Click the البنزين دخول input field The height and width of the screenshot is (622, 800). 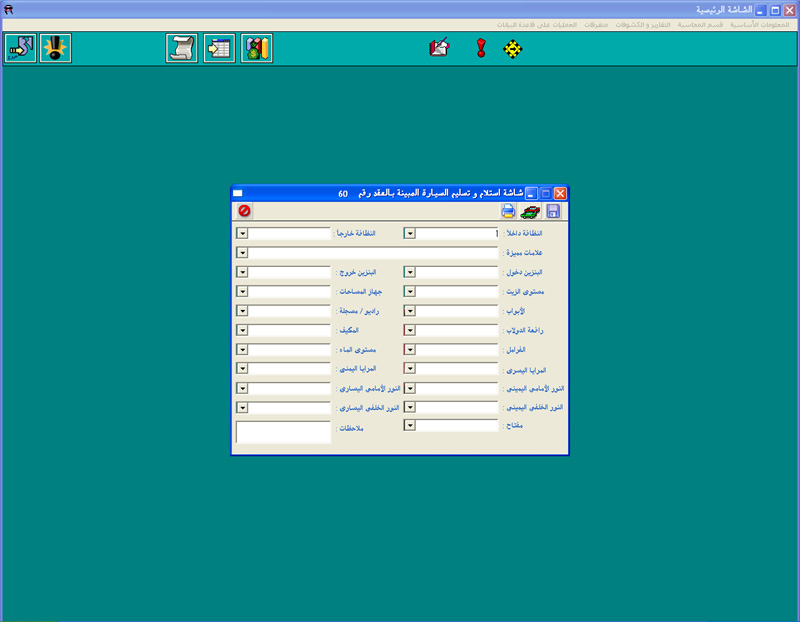pos(457,272)
